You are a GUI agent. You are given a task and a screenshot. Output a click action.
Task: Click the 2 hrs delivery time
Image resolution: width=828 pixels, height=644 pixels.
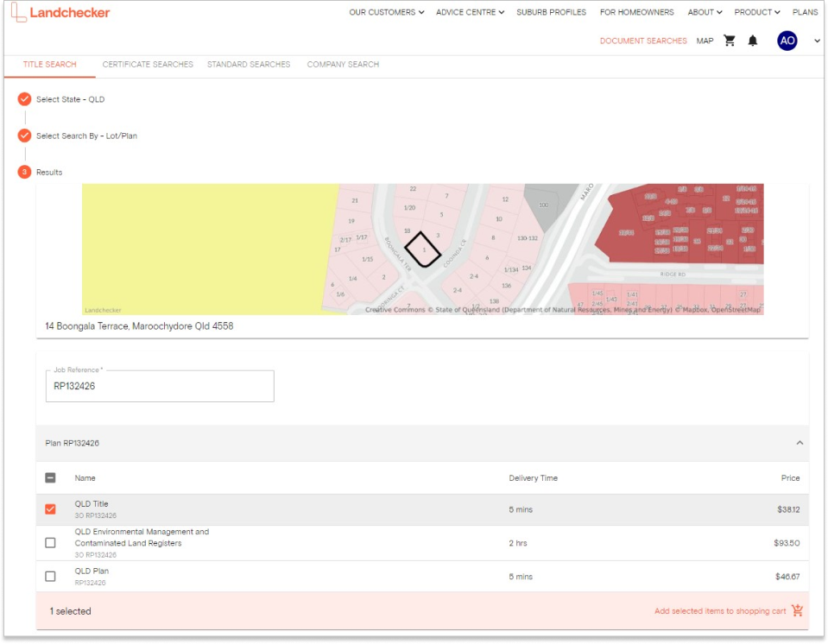click(518, 543)
